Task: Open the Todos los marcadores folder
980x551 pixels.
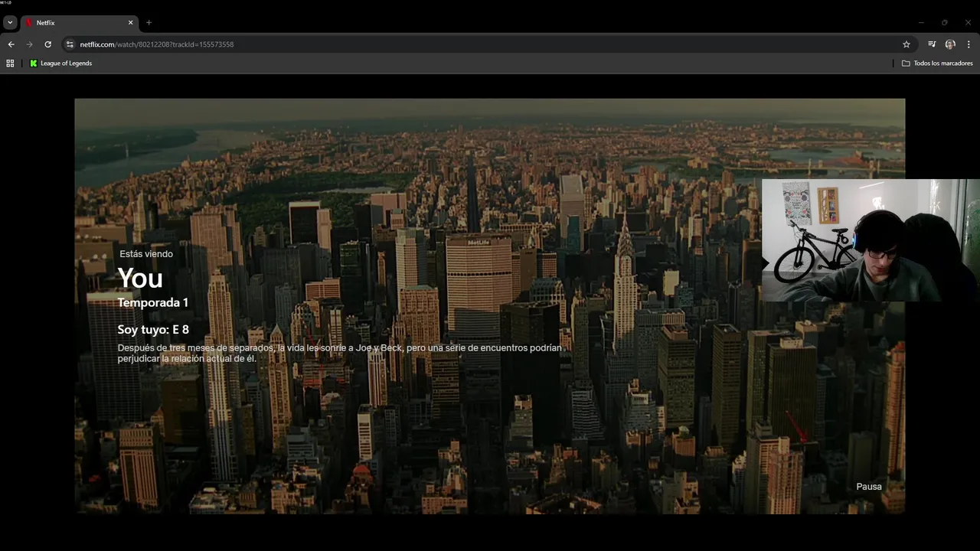Action: [x=937, y=64]
